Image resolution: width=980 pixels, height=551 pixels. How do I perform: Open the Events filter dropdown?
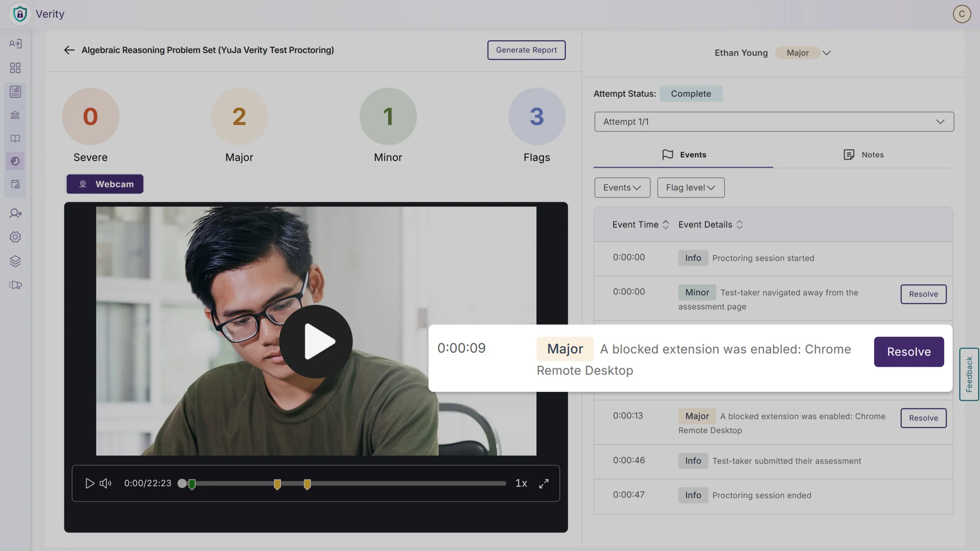pos(622,187)
